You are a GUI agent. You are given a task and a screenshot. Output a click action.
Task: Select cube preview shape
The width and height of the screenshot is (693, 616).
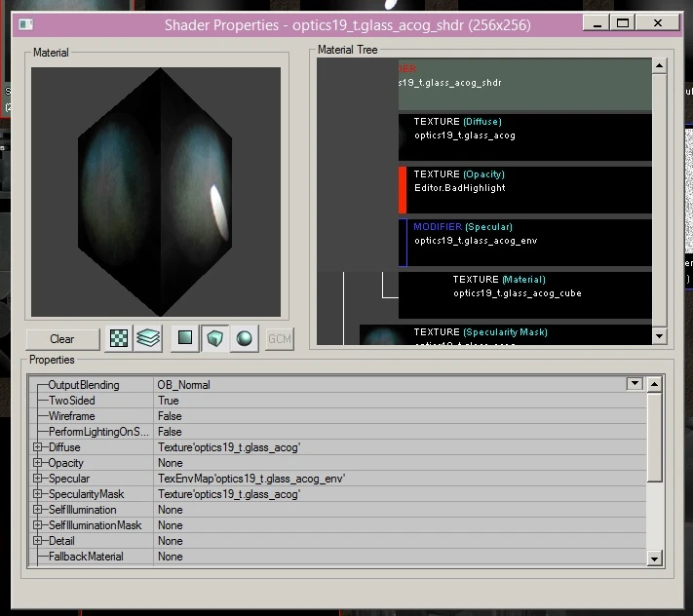point(214,338)
